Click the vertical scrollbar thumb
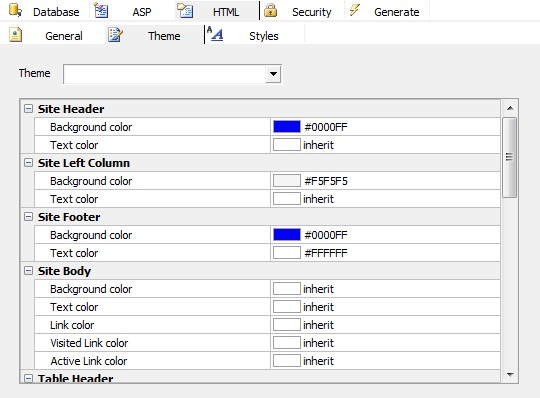540x398 pixels. pos(510,157)
